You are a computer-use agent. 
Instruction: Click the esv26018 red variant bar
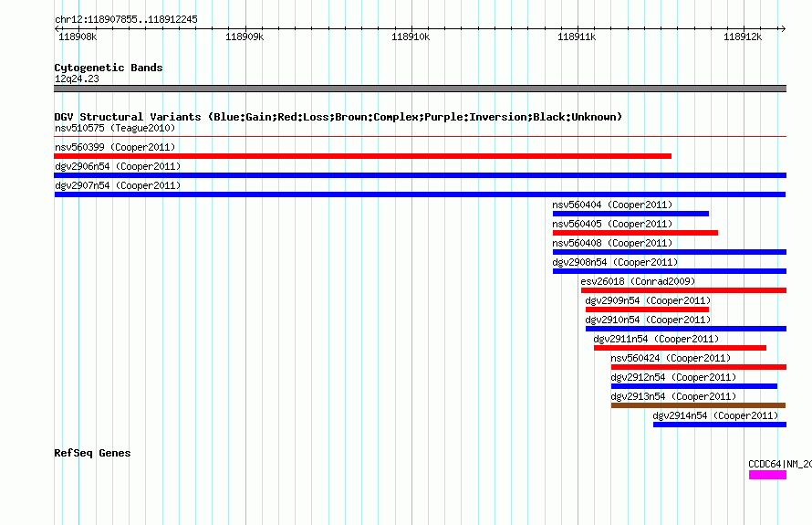[x=683, y=290]
